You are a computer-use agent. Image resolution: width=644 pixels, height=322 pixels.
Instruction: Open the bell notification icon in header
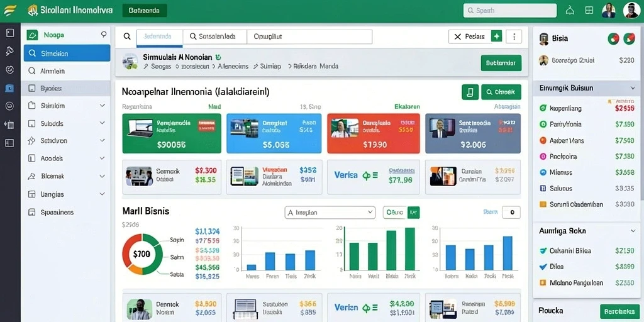coord(570,11)
